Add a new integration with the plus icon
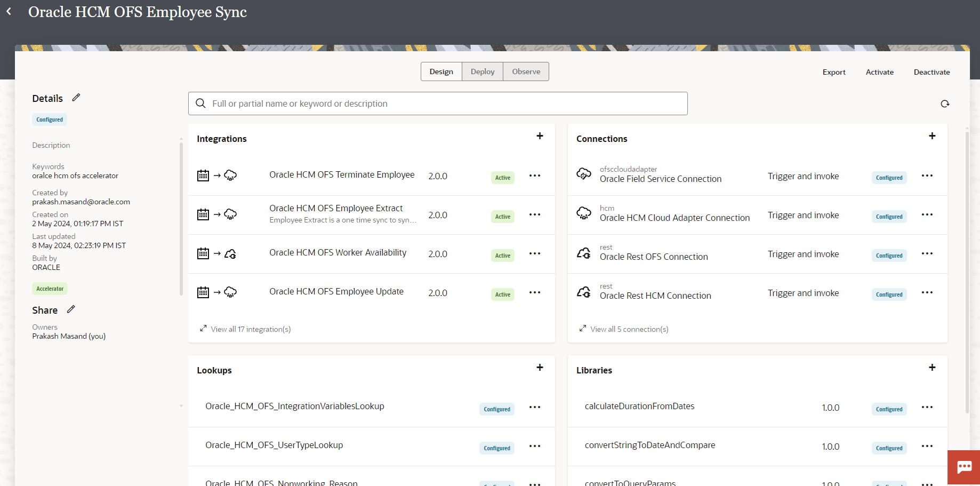 (x=540, y=136)
